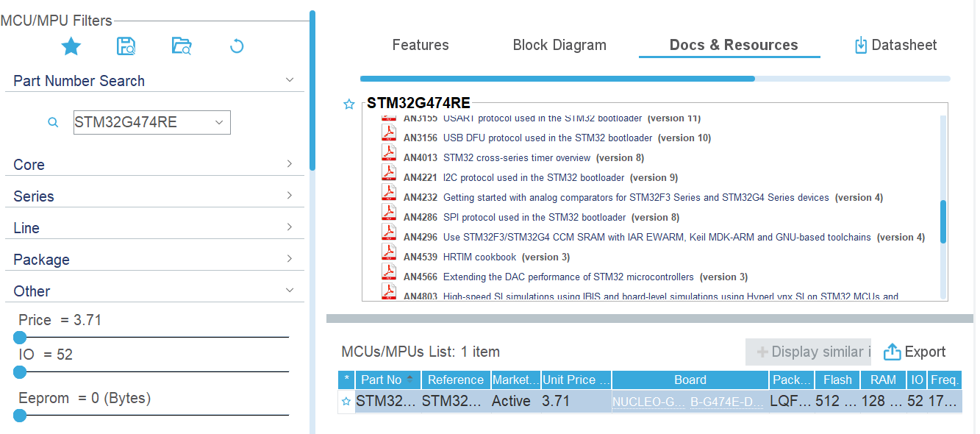The height and width of the screenshot is (434, 980).
Task: Open the AN3156 PDF icon
Action: point(389,133)
